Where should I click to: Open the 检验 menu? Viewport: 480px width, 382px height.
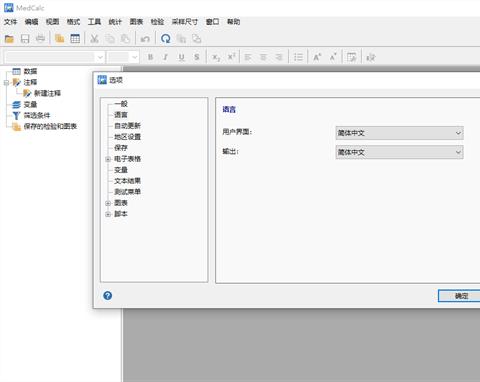click(157, 22)
